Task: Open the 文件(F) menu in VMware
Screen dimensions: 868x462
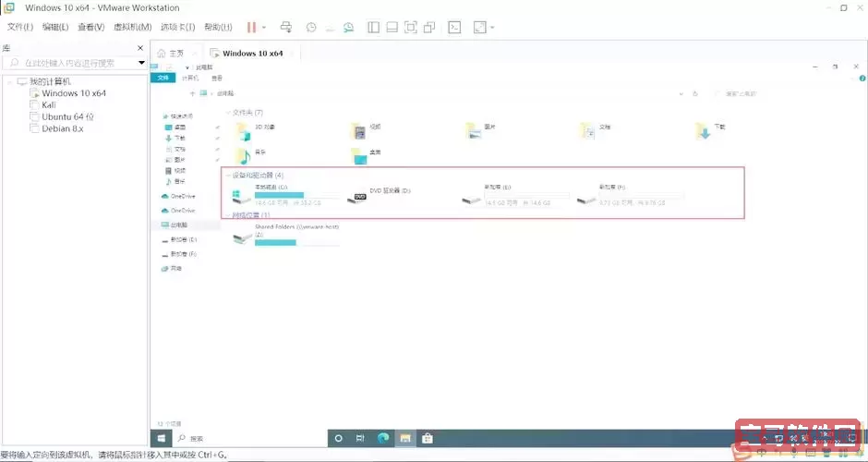Action: [20, 27]
